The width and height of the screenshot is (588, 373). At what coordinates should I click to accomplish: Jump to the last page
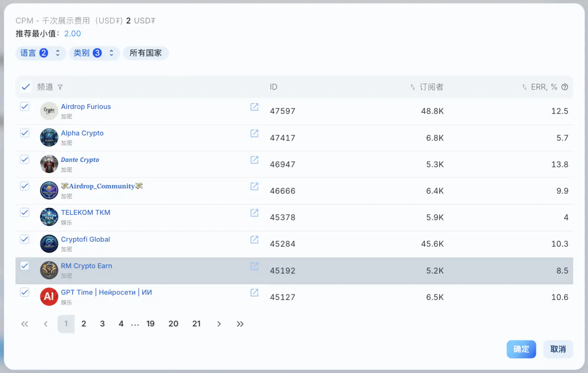[x=240, y=324]
